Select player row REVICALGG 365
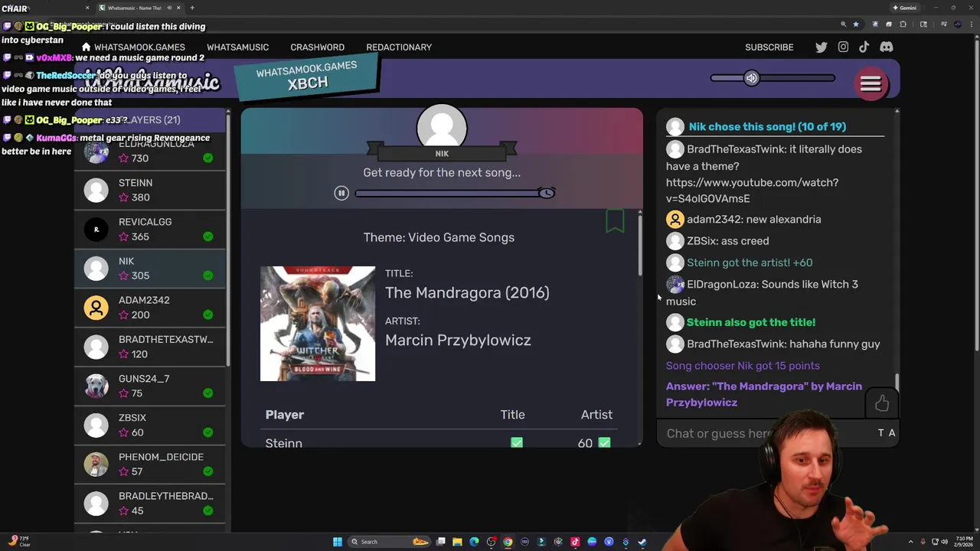Screen dimensions: 980x551 (x=150, y=229)
